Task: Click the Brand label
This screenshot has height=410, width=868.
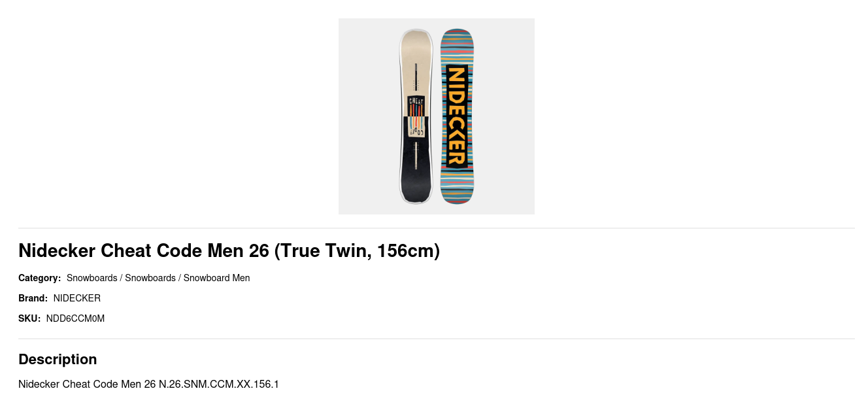Action: pyautogui.click(x=33, y=298)
